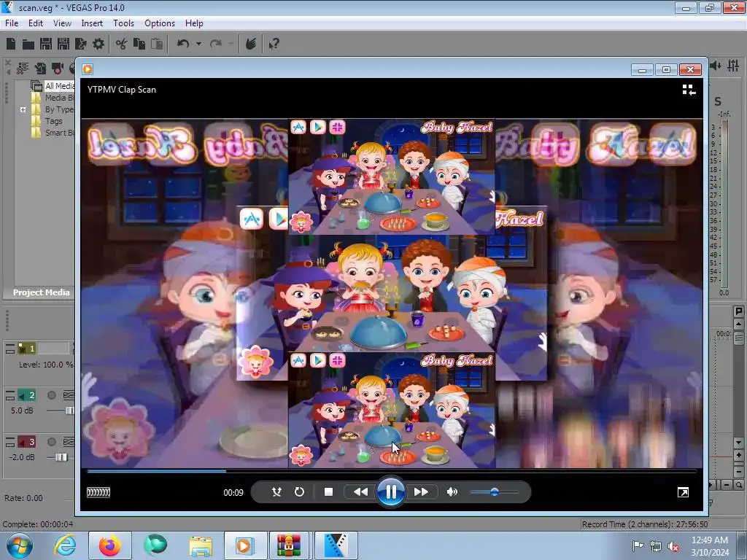Adjust the media player volume slider
Image resolution: width=747 pixels, height=560 pixels.
(494, 492)
